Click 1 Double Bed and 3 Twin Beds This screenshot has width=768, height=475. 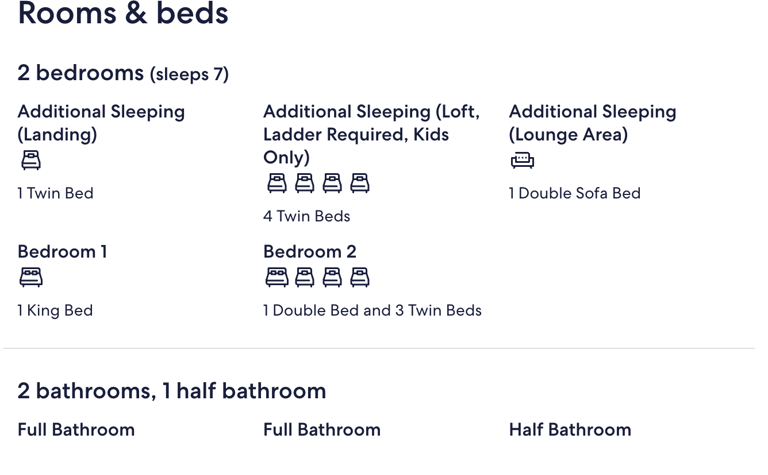(x=372, y=310)
